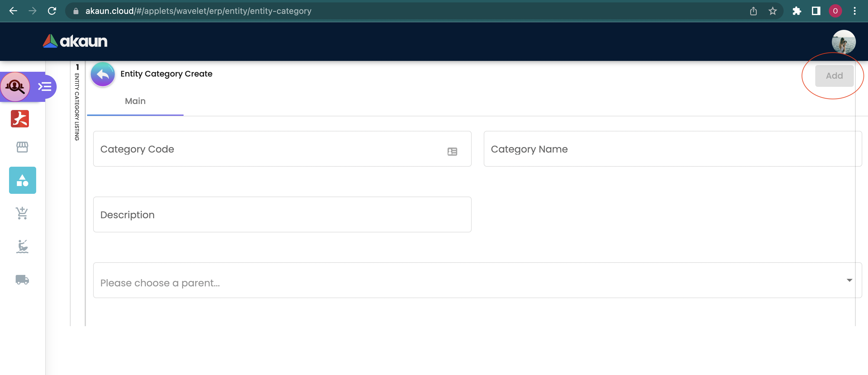868x375 pixels.
Task: Open the delivery truck sidebar icon
Action: 22,280
